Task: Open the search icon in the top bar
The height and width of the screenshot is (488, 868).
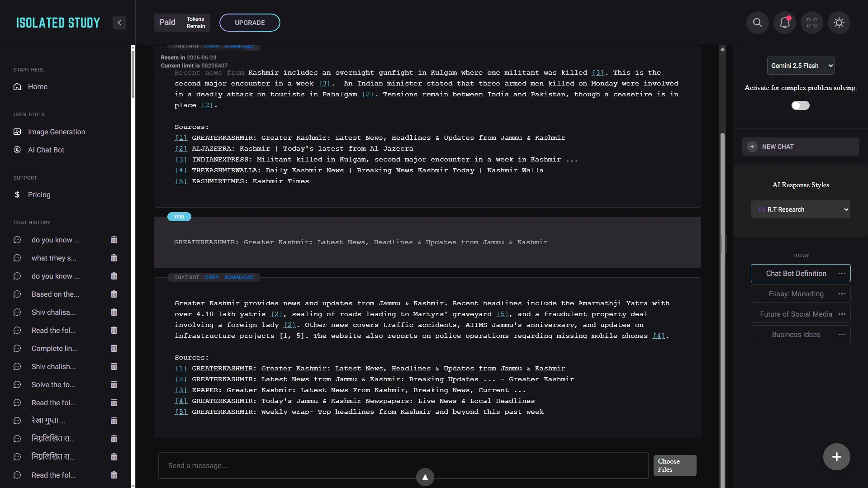Action: (x=758, y=23)
